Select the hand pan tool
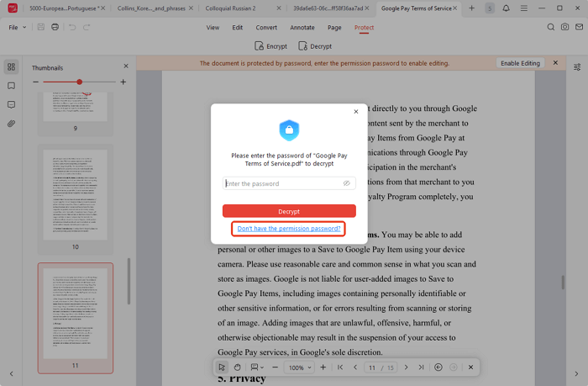The width and height of the screenshot is (588, 386). click(238, 367)
